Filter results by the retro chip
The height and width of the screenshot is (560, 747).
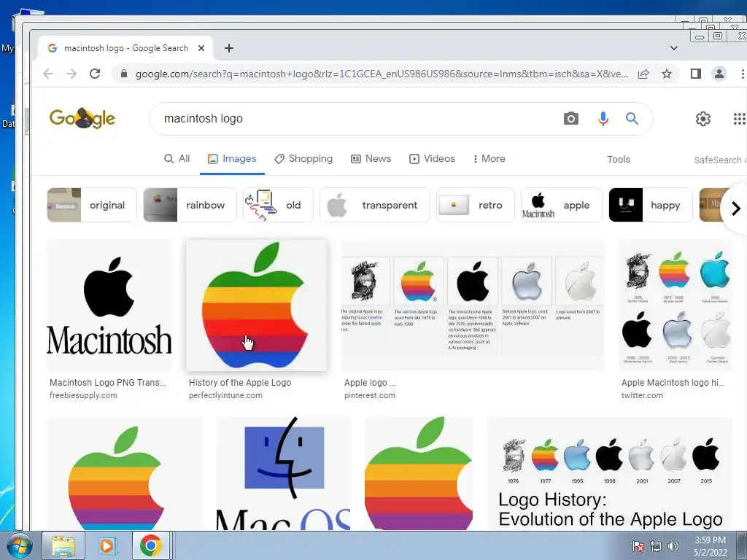(476, 205)
